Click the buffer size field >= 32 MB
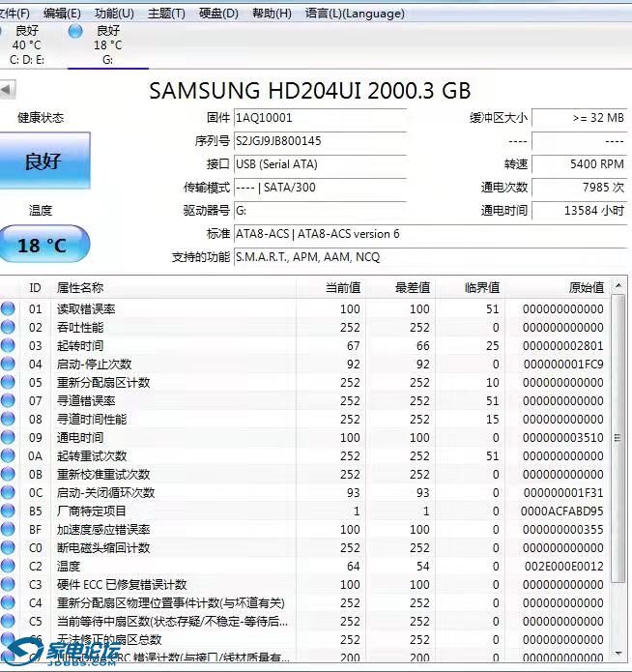This screenshot has height=672, width=632. [579, 118]
